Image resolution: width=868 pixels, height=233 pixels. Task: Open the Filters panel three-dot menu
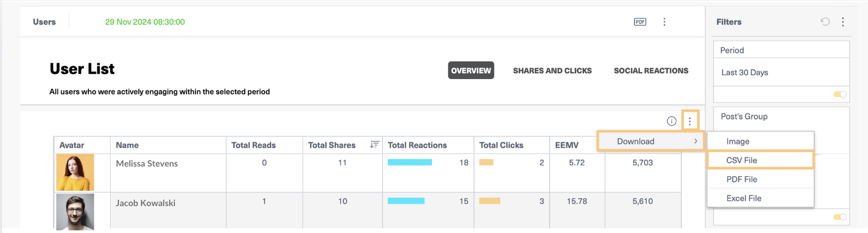(843, 22)
